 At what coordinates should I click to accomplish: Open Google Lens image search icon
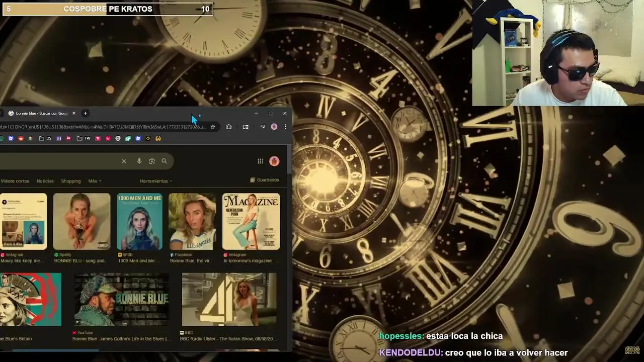[151, 161]
